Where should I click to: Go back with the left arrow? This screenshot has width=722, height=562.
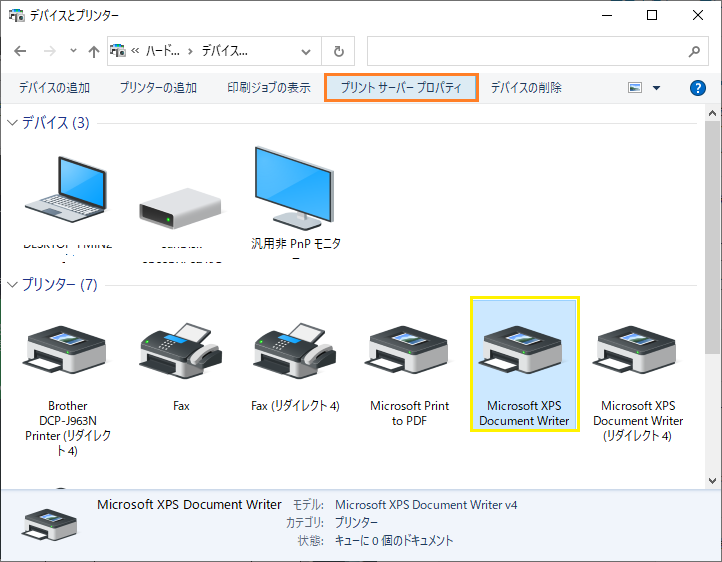coord(20,51)
